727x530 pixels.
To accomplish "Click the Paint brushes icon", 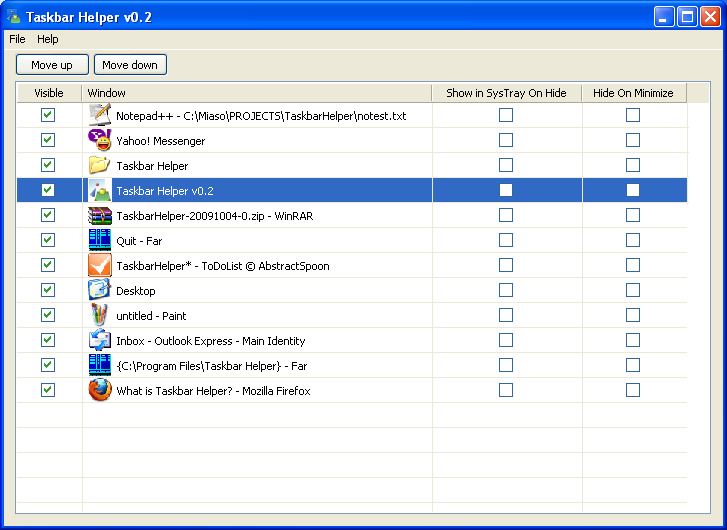I will coord(100,315).
